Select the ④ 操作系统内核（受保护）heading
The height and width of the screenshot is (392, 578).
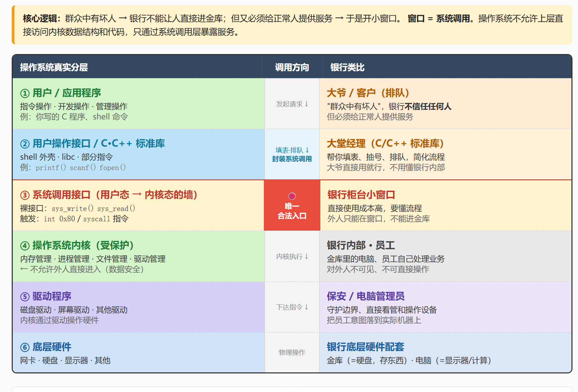[77, 245]
